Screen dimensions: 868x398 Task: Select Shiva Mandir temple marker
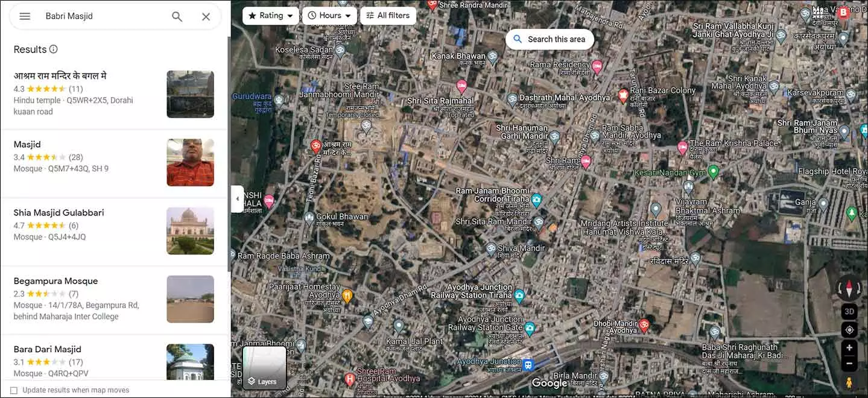(x=490, y=248)
